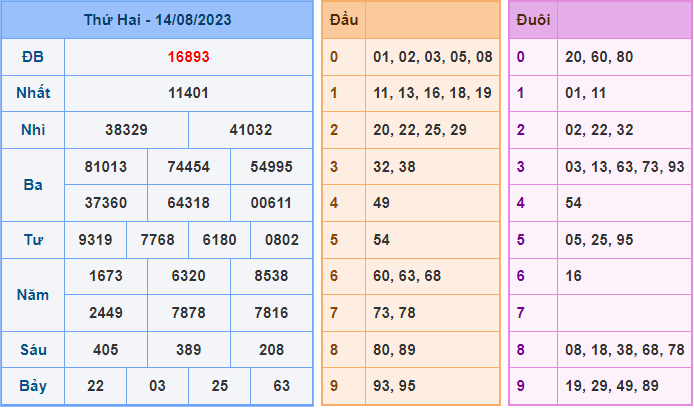Viewport: 694px width, 408px height.
Task: Select Tư prize number 0802
Action: pos(281,240)
